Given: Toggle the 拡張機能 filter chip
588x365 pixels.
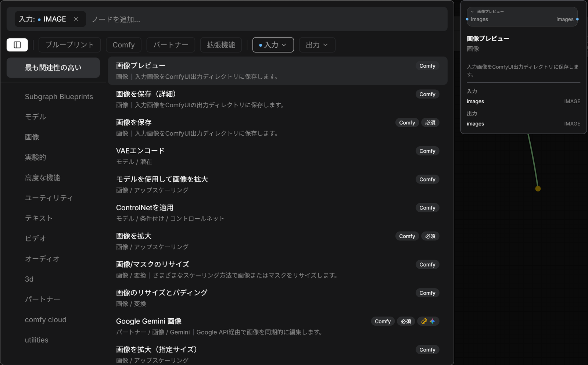Looking at the screenshot, I should 221,45.
